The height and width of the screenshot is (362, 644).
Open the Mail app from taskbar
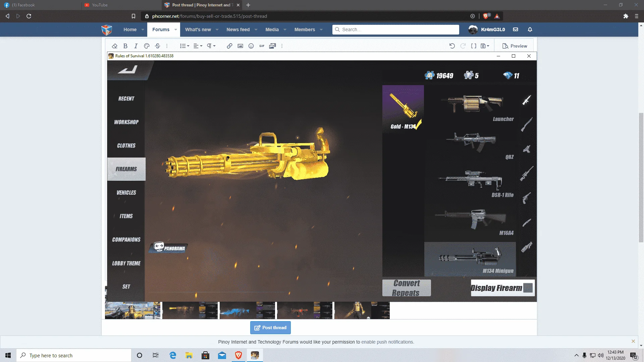pyautogui.click(x=222, y=355)
